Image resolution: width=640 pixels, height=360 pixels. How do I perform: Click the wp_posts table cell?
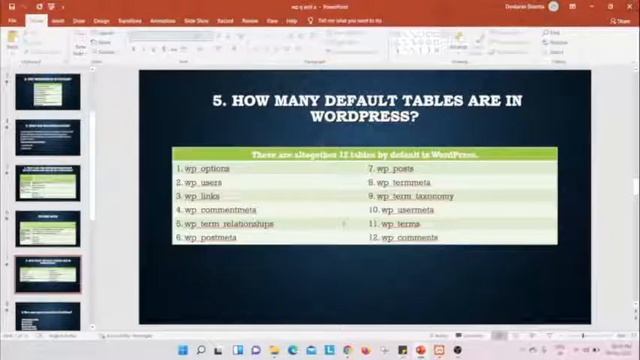[x=461, y=169]
